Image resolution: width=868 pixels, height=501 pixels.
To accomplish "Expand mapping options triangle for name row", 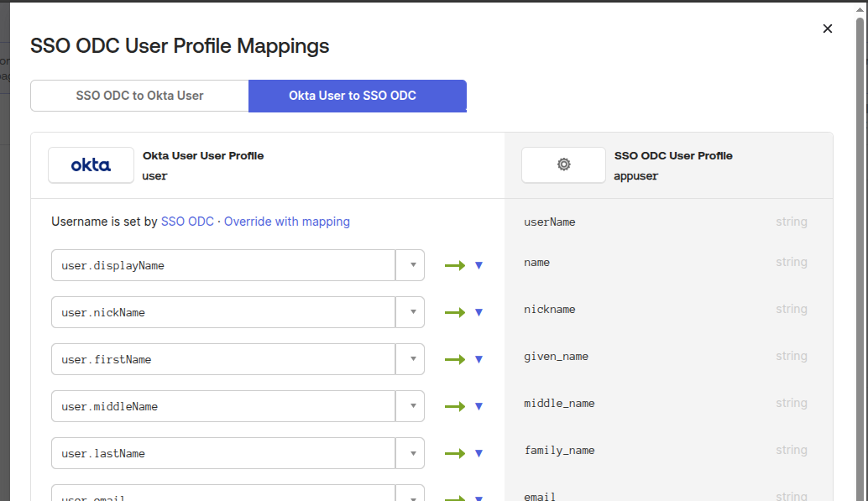I will [x=478, y=266].
